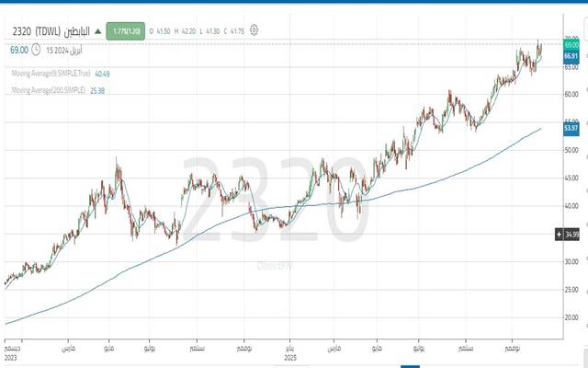This screenshot has height=368, width=588.
Task: Click the 2023 year label on time axis
Action: [x=11, y=357]
